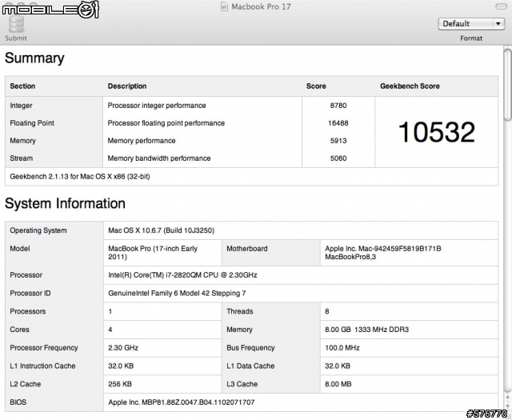Click the Description column header

pos(127,86)
